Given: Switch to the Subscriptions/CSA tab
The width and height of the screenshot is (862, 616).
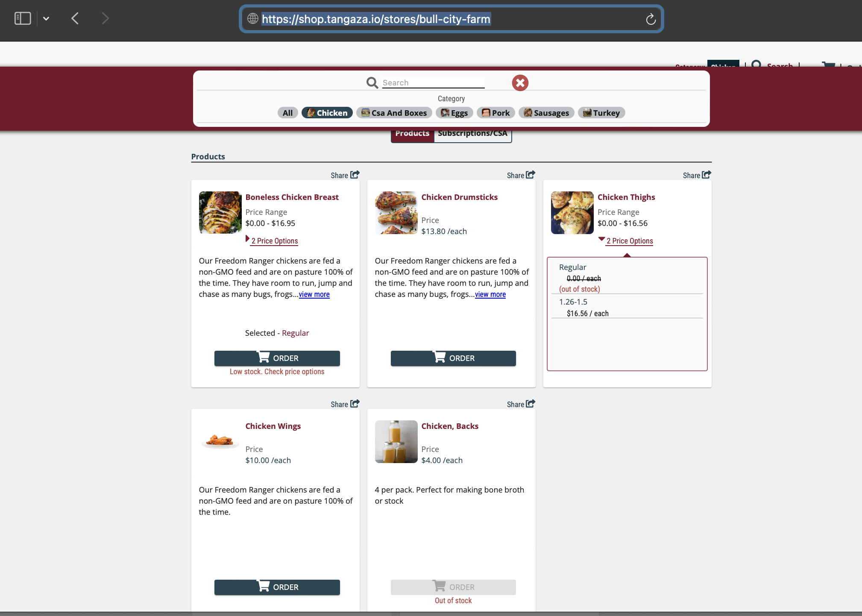Looking at the screenshot, I should click(472, 133).
